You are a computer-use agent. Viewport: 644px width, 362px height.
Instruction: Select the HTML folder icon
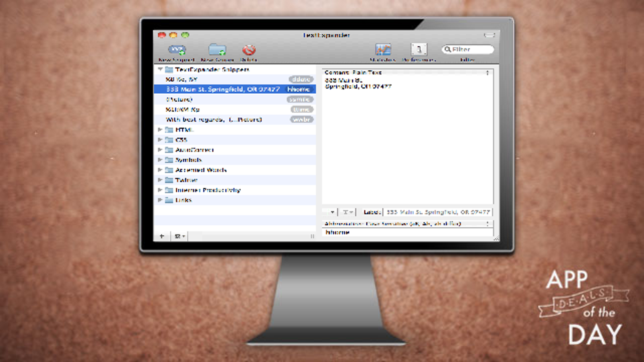[x=169, y=130]
